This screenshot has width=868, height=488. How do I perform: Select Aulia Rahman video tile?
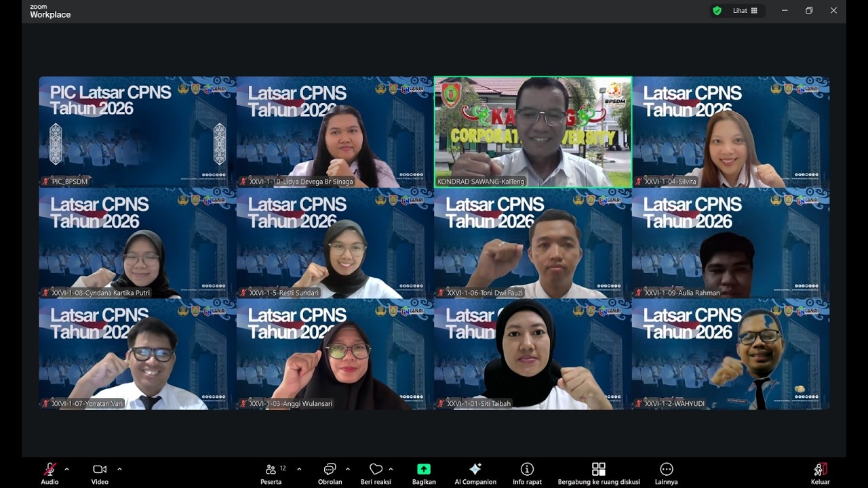[730, 243]
